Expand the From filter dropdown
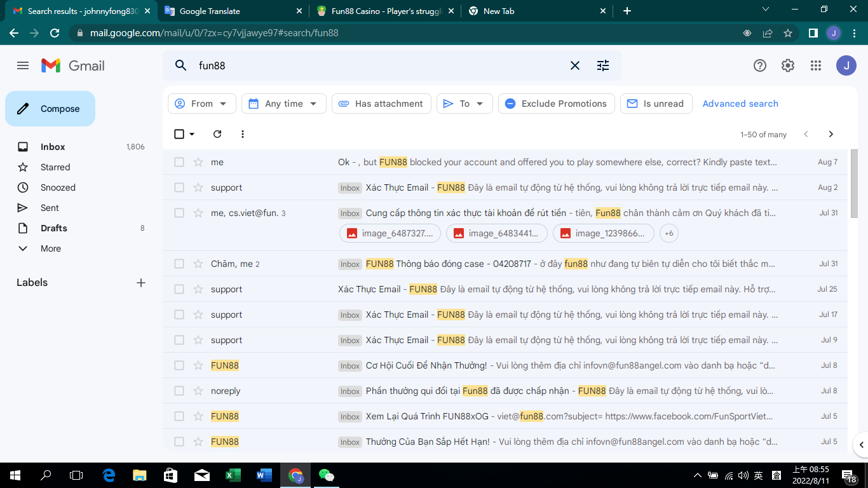Viewport: 868px width, 488px height. click(x=201, y=104)
